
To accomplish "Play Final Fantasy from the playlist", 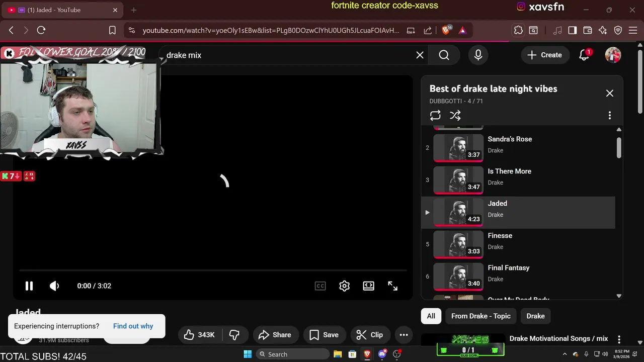I will coord(518,277).
